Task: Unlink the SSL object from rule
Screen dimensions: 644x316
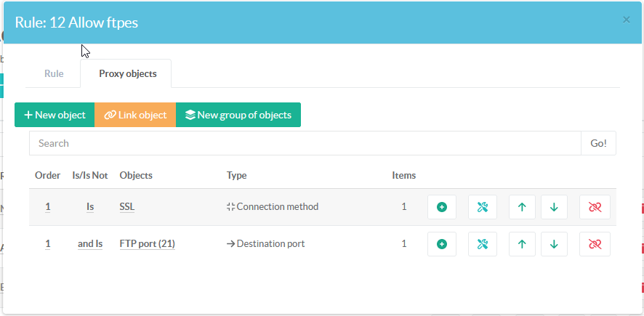Action: [x=595, y=207]
